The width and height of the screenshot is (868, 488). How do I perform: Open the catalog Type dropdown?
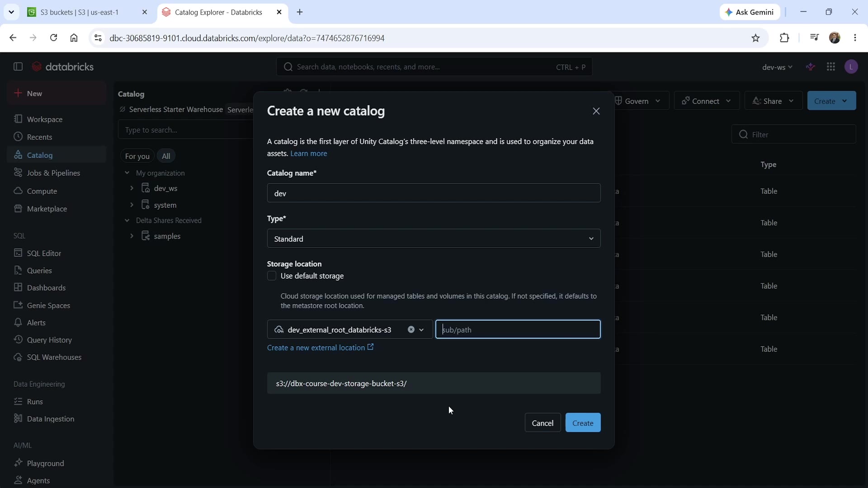coord(434,239)
